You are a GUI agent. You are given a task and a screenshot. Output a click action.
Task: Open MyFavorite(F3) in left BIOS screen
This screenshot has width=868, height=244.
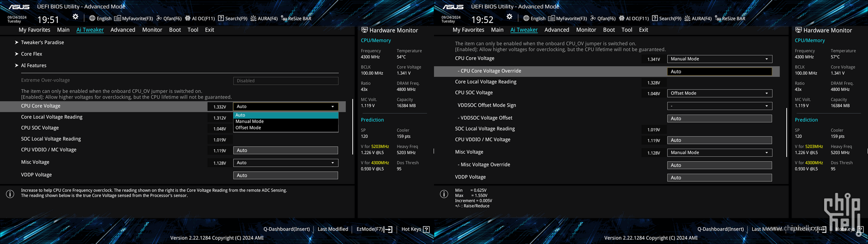(133, 19)
